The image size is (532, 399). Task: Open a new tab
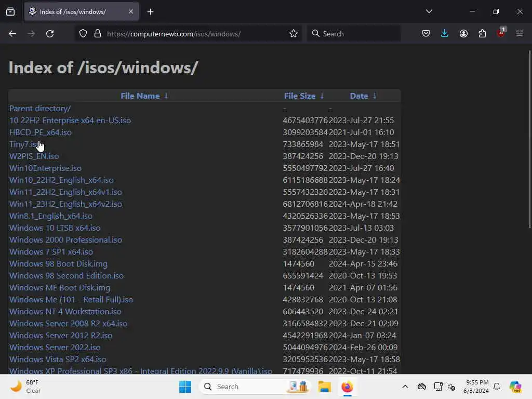coord(150,12)
